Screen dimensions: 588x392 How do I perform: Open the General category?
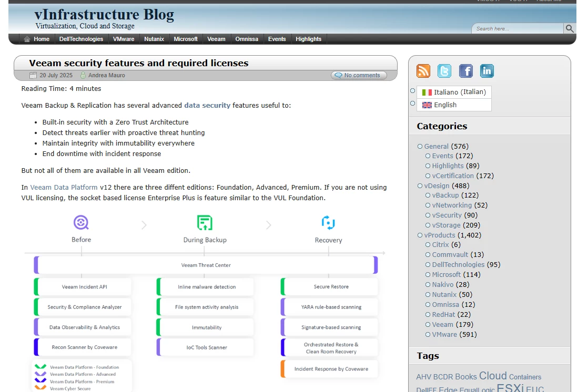[x=436, y=146]
